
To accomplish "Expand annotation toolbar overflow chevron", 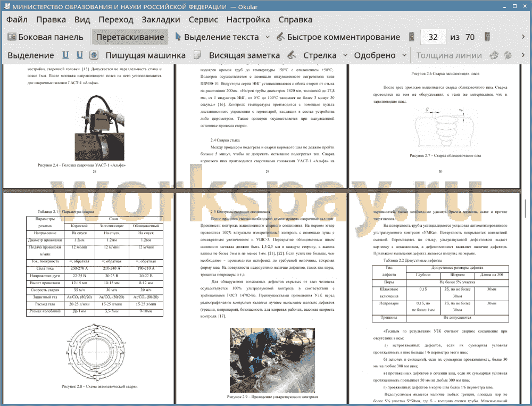I will 523,55.
